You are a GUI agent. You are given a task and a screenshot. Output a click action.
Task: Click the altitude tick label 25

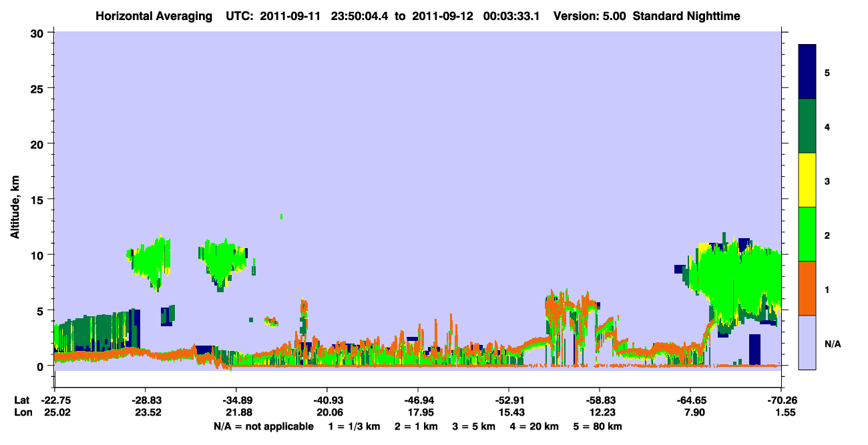coord(38,88)
